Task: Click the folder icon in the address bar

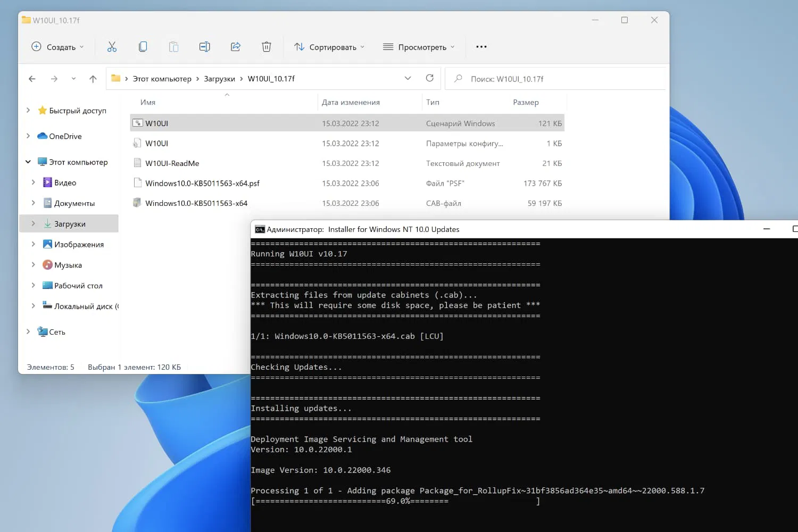Action: 115,78
